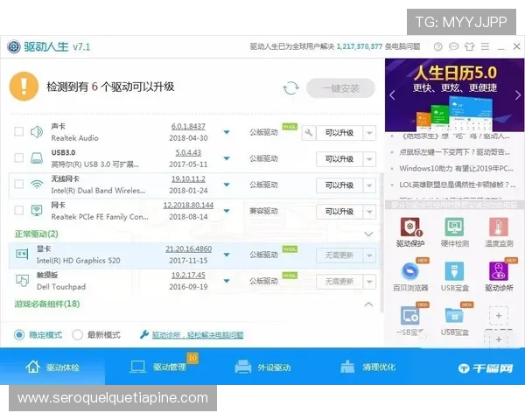
Task: Open the Windows10助力 news link
Action: tap(456, 169)
